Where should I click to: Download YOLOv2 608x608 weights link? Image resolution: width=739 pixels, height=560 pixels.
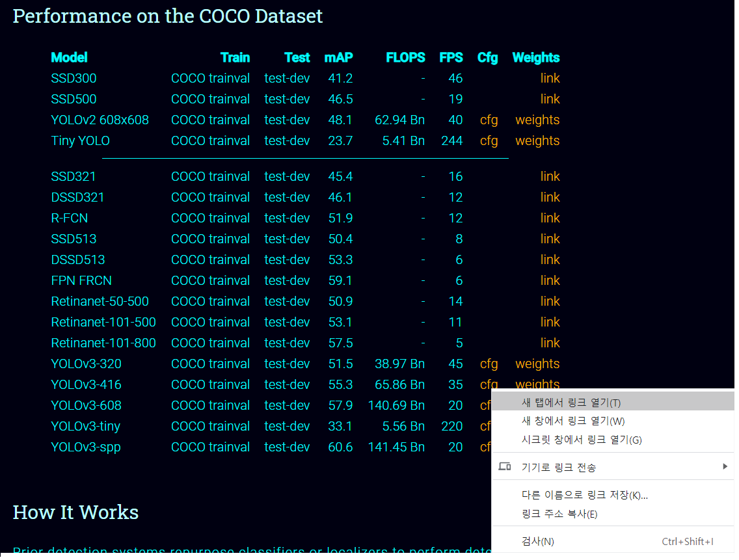tap(537, 120)
